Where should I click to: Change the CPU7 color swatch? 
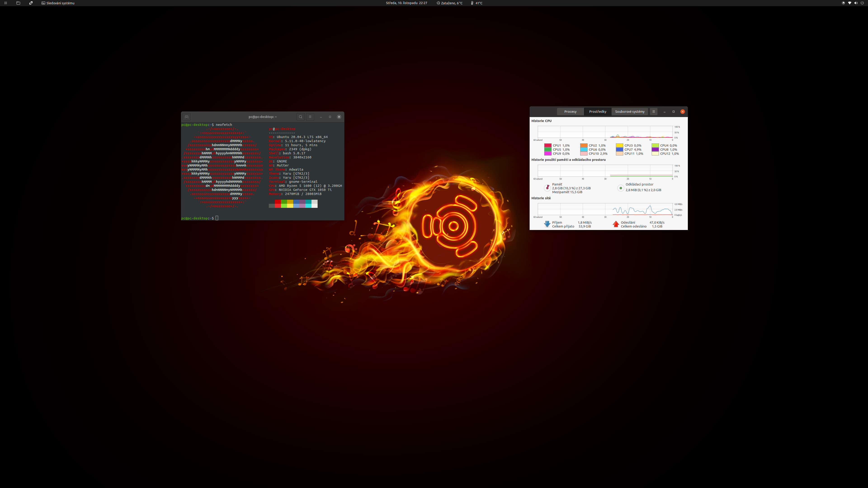619,150
